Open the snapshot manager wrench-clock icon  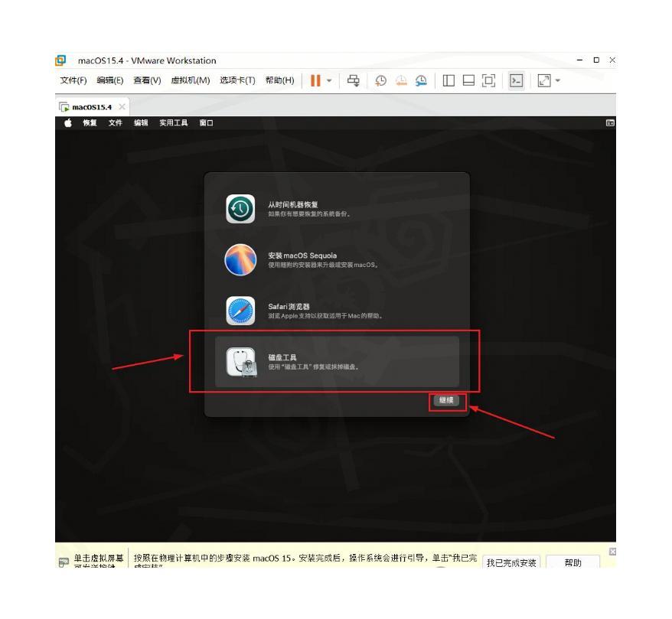(421, 80)
